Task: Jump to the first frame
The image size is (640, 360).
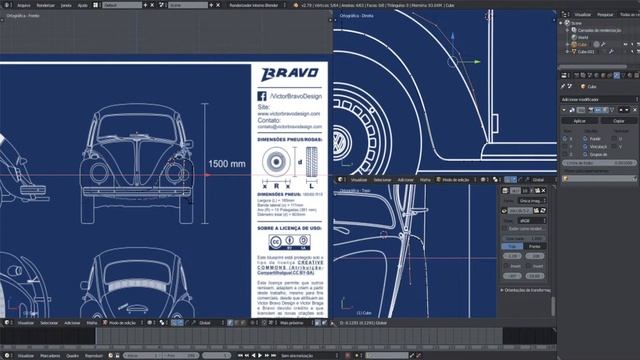Action: [x=240, y=356]
